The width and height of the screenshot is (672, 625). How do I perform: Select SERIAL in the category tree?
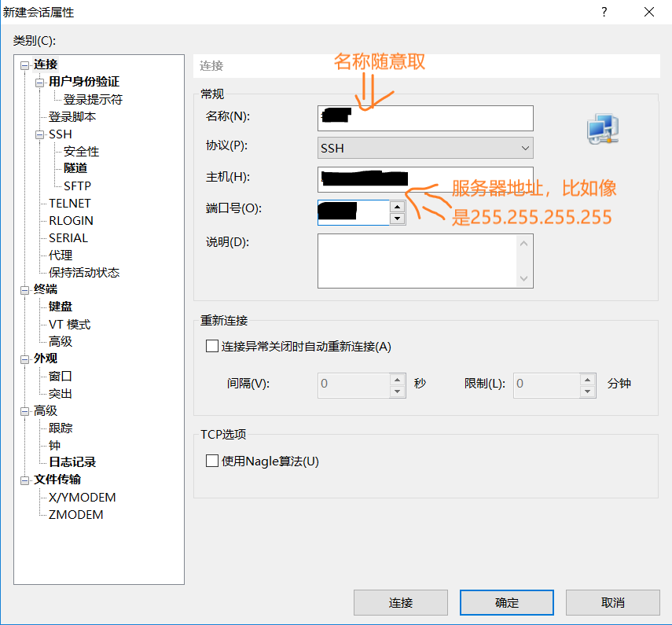click(68, 238)
